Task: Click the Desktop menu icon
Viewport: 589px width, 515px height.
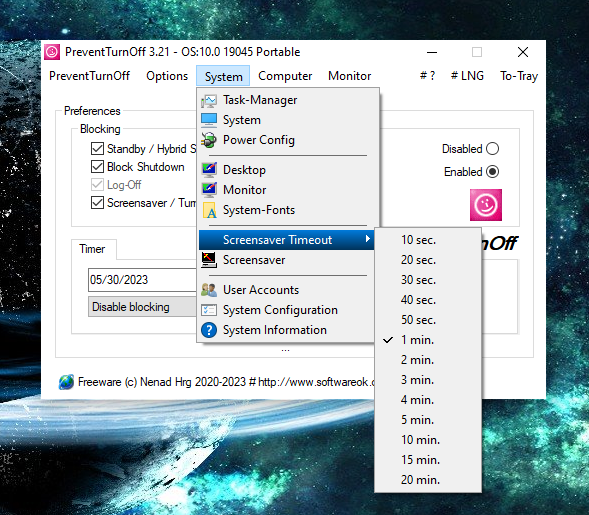Action: (209, 170)
